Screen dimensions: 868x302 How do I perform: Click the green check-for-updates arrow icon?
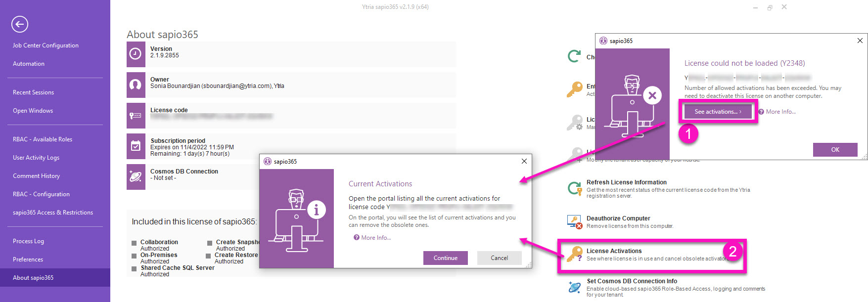point(574,56)
